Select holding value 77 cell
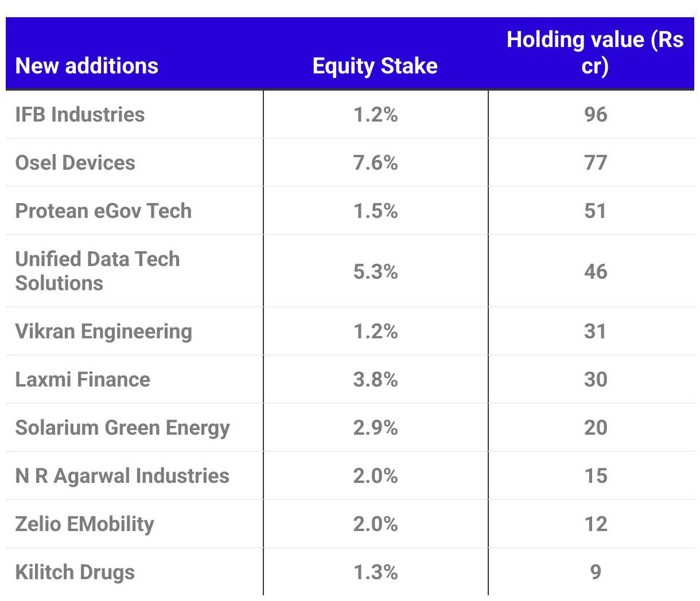 coord(596,163)
